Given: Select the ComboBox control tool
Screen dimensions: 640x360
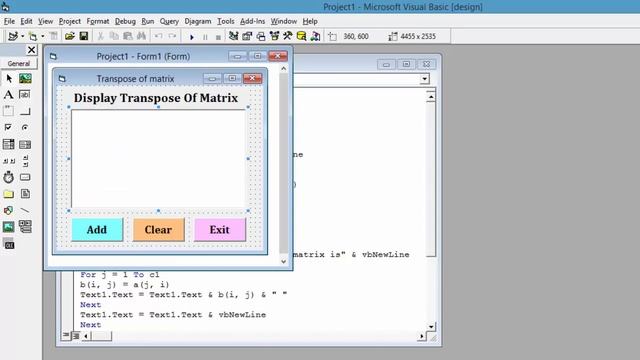Looking at the screenshot, I should [x=9, y=144].
